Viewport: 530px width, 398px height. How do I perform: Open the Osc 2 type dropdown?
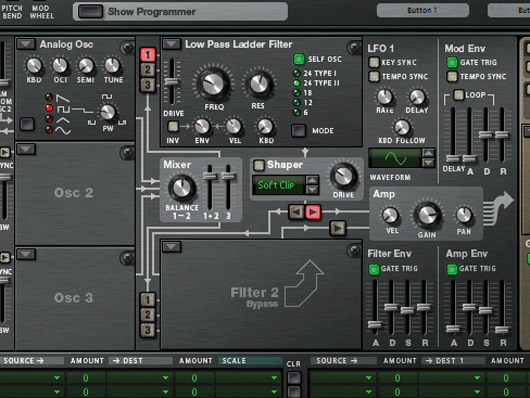point(26,149)
